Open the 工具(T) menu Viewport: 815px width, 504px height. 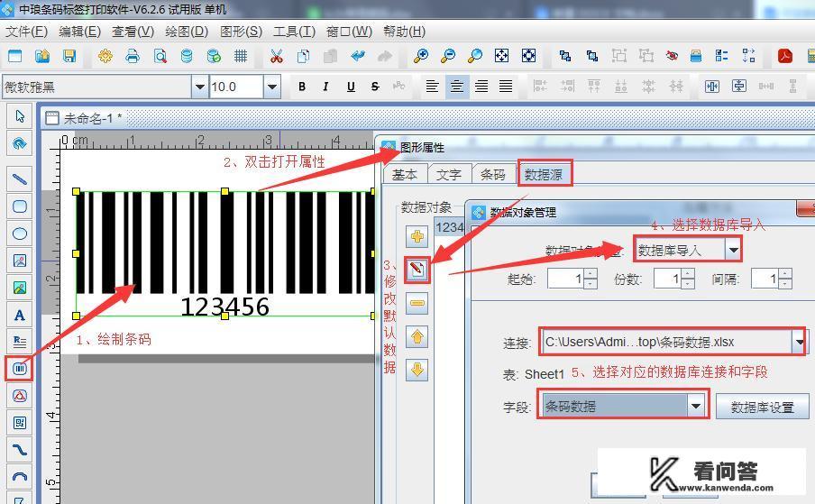295,32
